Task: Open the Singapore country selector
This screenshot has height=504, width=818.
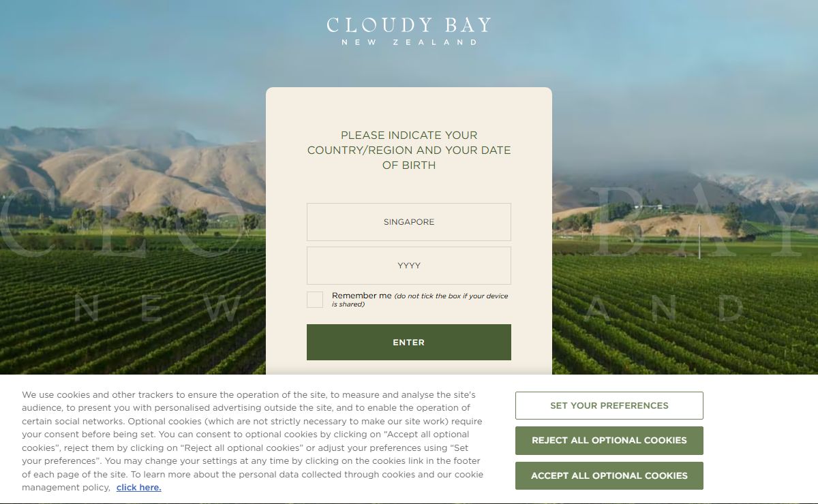Action: click(409, 222)
